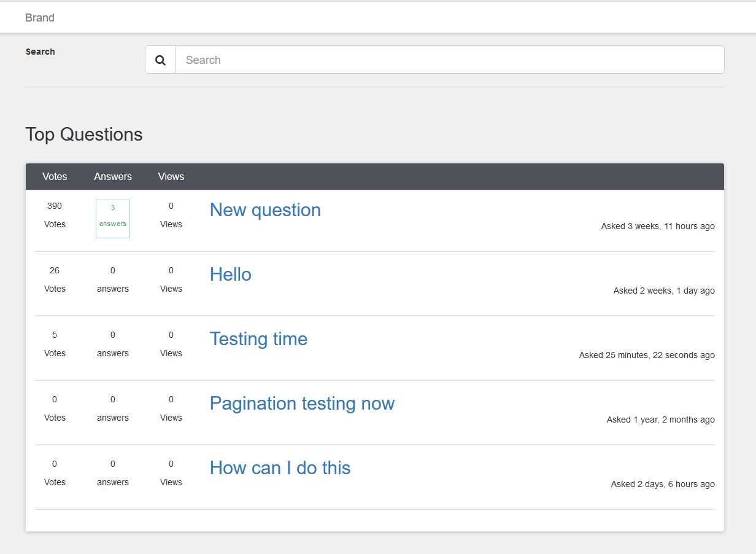Click "Asked 25 minutes, 22 seconds ago" timestamp
756x554 pixels.
click(647, 355)
